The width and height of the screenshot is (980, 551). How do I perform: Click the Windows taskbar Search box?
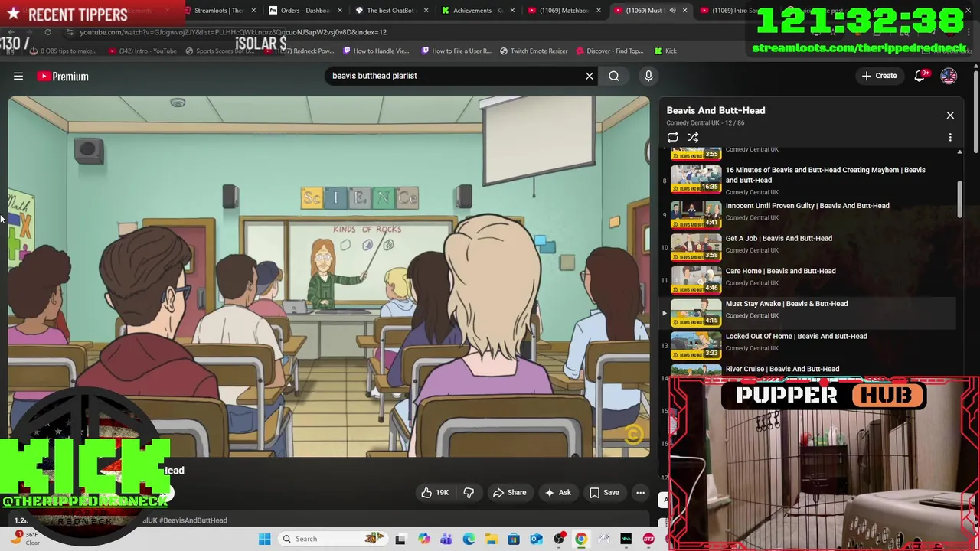[x=333, y=539]
